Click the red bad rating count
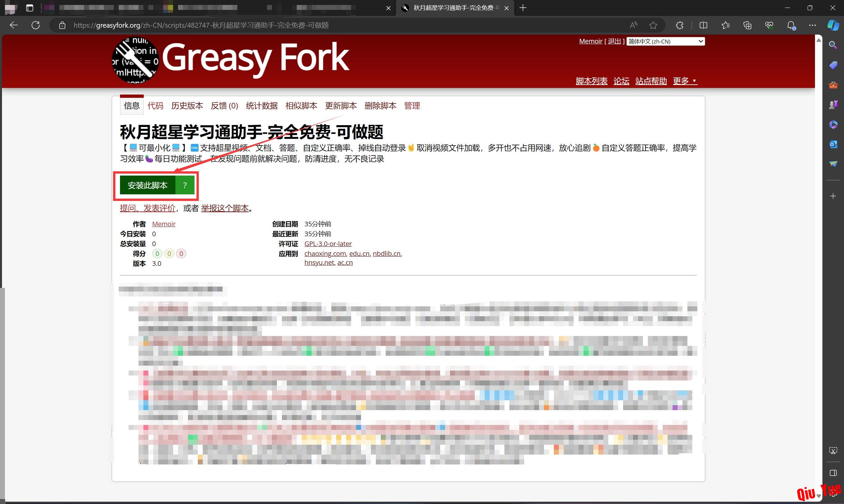 tap(181, 254)
